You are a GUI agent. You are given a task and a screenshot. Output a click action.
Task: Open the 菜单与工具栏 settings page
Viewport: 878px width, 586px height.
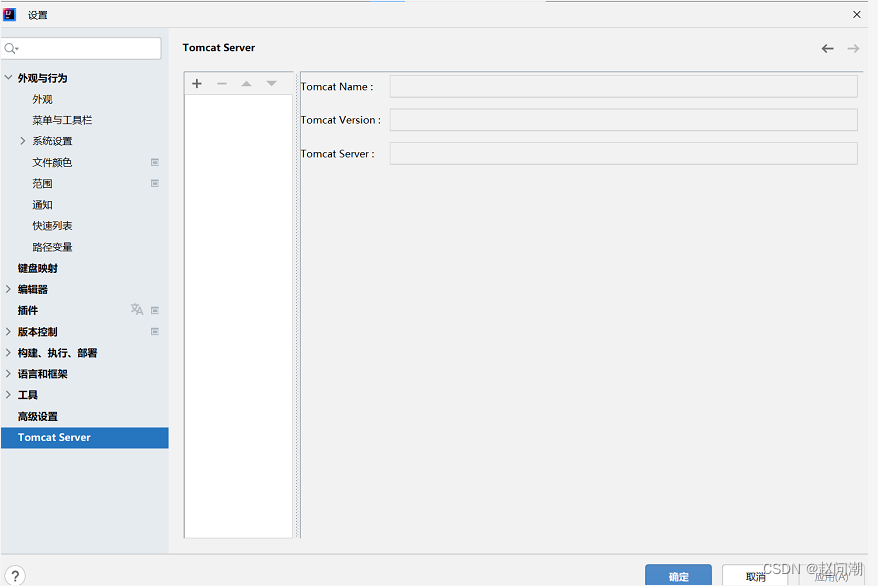coord(62,120)
